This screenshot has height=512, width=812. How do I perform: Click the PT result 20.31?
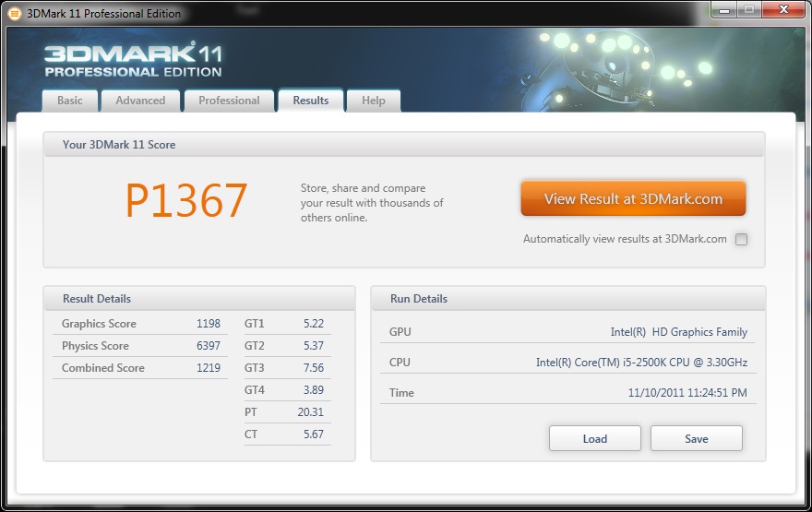(x=311, y=412)
